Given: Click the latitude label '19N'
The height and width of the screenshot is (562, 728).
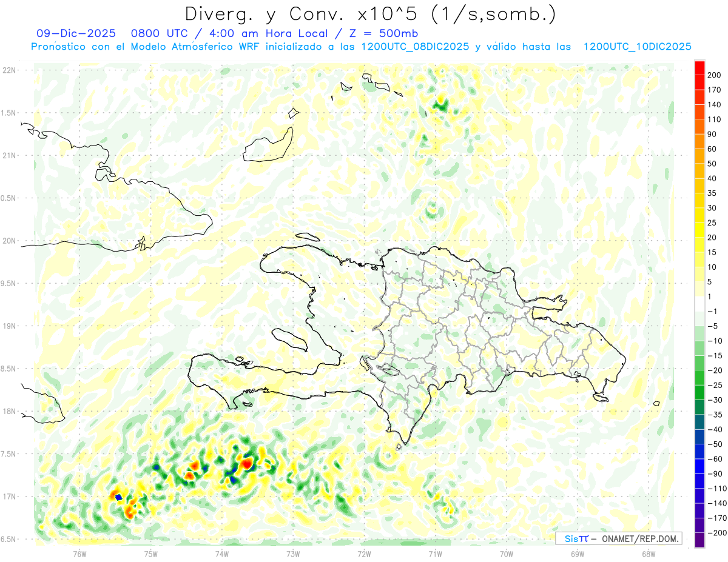Looking at the screenshot, I should click(x=10, y=326).
